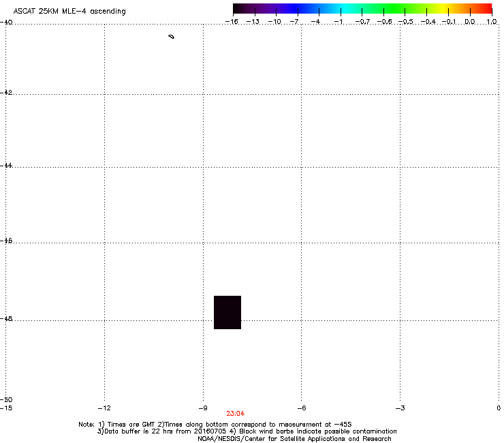The image size is (504, 443).
Task: Click the latitude label -46
Action: (x=6, y=241)
